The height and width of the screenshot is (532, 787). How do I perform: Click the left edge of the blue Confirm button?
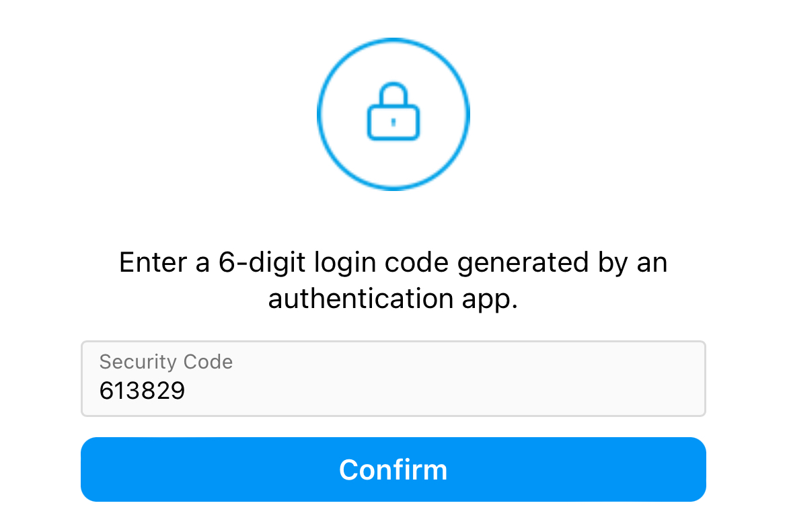click(x=90, y=469)
